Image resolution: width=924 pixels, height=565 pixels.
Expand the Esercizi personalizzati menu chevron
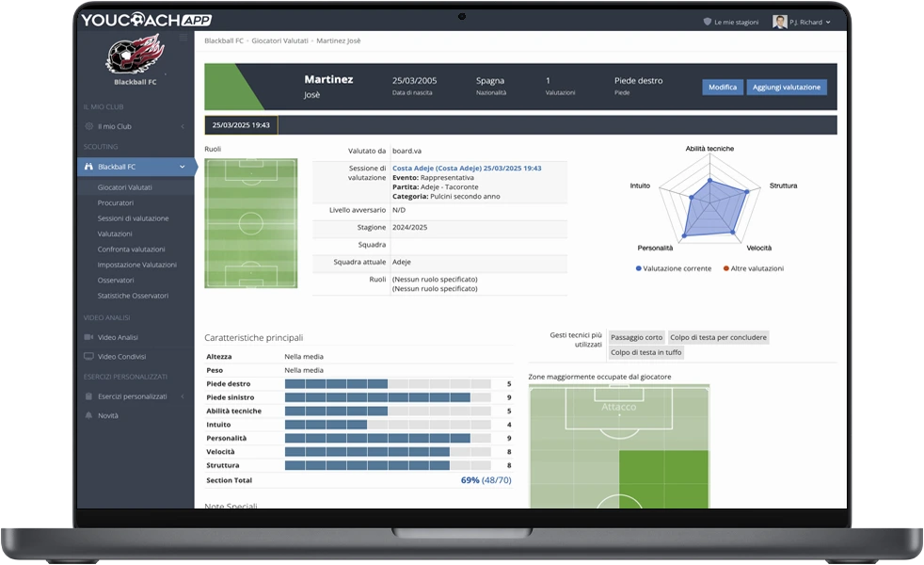[x=182, y=396]
